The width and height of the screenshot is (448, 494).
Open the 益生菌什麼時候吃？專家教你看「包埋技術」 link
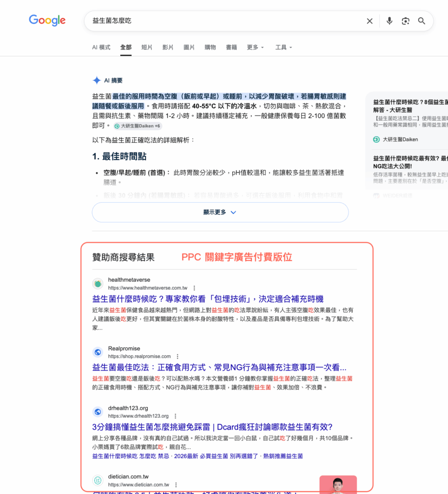click(208, 299)
